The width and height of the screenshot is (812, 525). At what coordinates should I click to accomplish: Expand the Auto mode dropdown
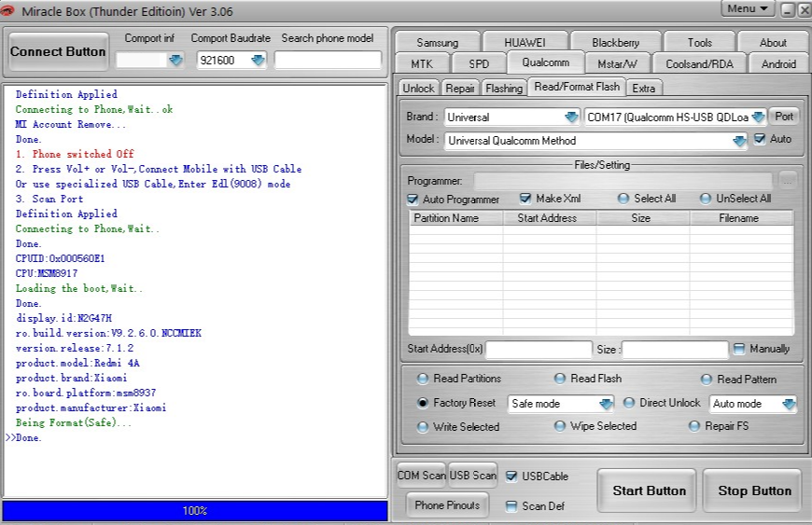coord(789,404)
